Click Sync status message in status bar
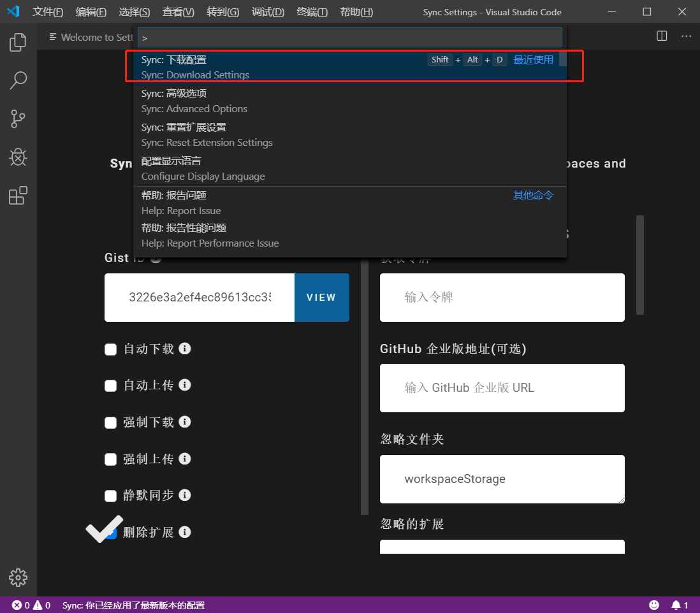This screenshot has height=613, width=700. click(x=133, y=605)
